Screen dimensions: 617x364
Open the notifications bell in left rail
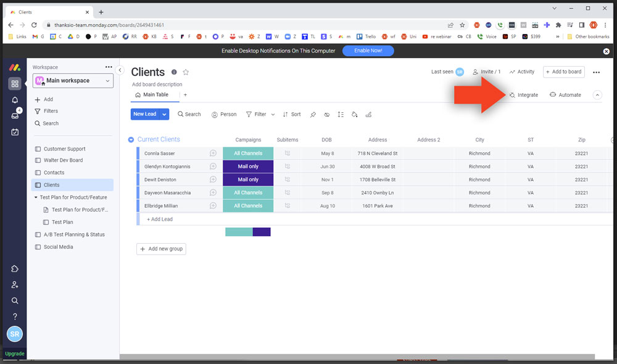pyautogui.click(x=15, y=100)
